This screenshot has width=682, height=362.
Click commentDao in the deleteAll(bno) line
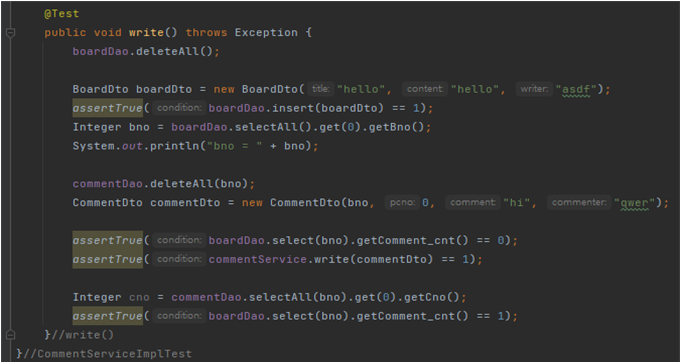coord(107,184)
